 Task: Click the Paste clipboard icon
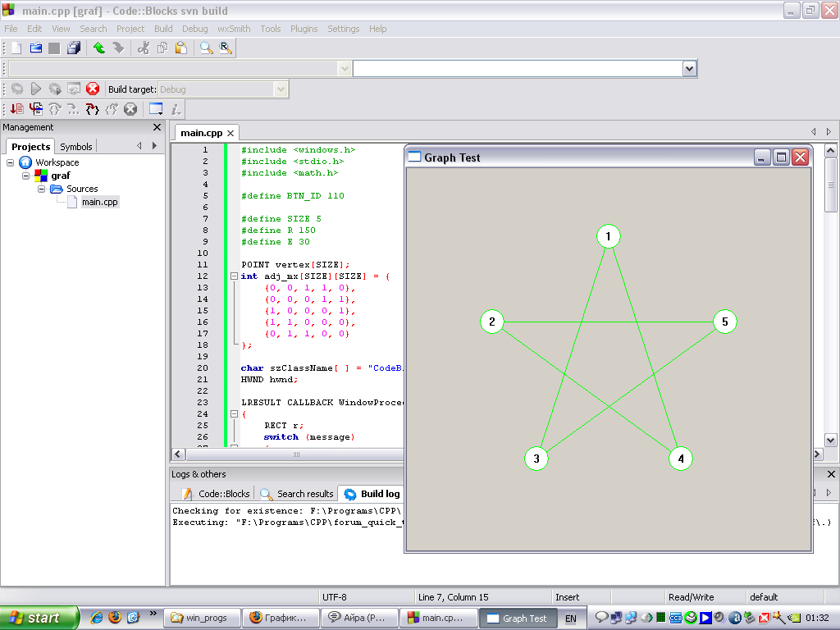click(x=180, y=48)
